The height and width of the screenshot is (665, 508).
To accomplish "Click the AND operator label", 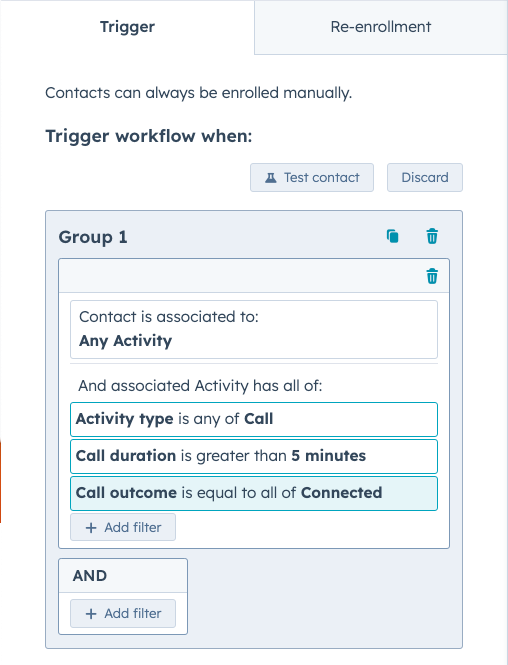I will point(90,576).
